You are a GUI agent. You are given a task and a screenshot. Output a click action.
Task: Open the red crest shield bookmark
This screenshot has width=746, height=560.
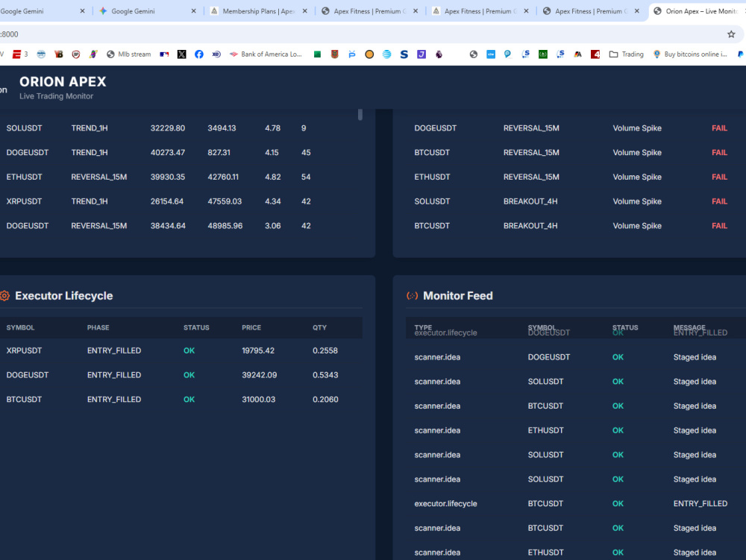click(335, 54)
